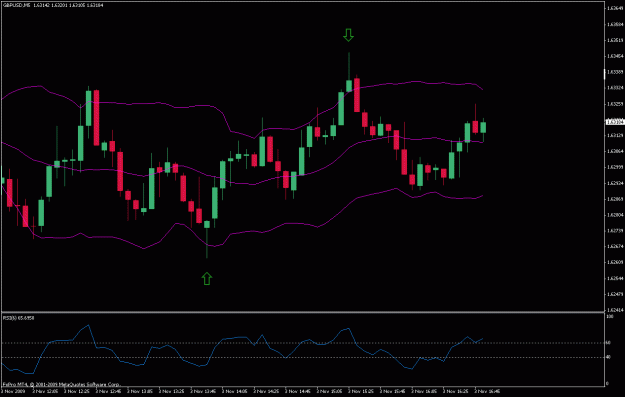This screenshot has width=625, height=397.
Task: Click the 1.63454 price axis label
Action: (615, 56)
